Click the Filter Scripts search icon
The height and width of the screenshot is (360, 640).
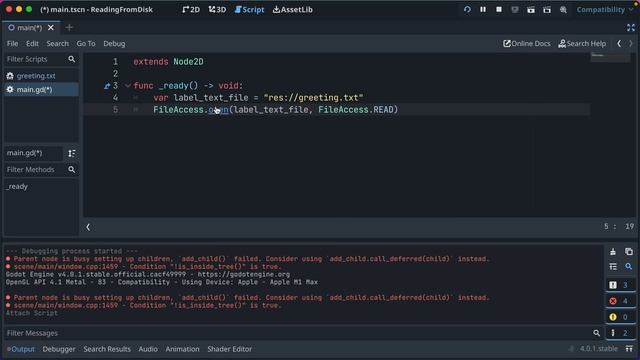[71, 59]
